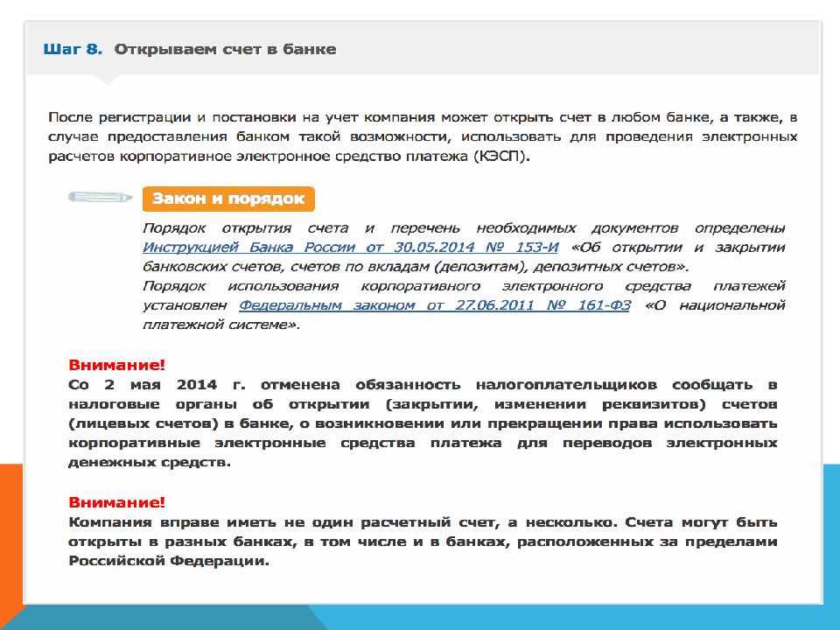The height and width of the screenshot is (630, 840).
Task: Click the Закон и порядок orange label
Action: point(228,199)
